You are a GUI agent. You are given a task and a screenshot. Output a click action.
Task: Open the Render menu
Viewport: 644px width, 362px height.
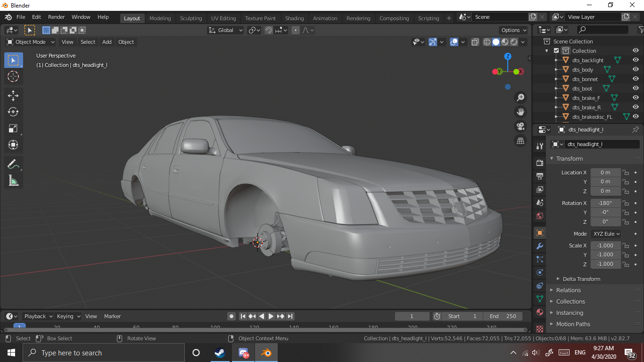(x=57, y=17)
